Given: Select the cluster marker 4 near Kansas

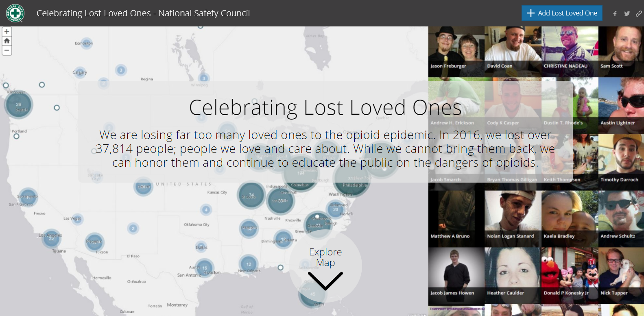Looking at the screenshot, I should click(206, 210).
